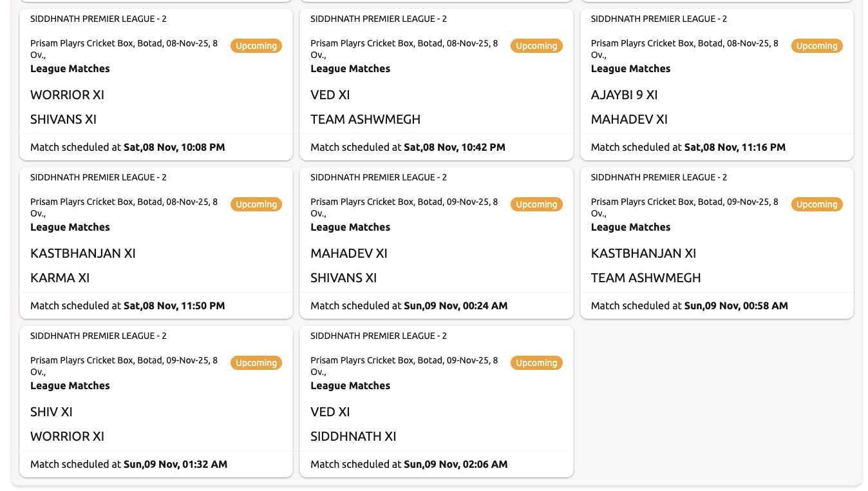Click Upcoming badge on SHIV XI vs WORRIOR XI card
The height and width of the screenshot is (491, 868).
pyautogui.click(x=256, y=363)
